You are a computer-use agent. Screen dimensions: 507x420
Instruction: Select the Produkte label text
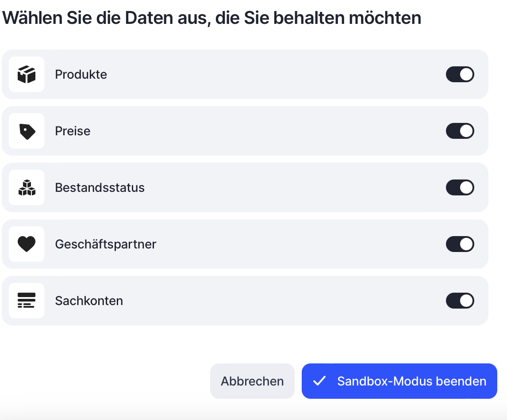pos(81,74)
